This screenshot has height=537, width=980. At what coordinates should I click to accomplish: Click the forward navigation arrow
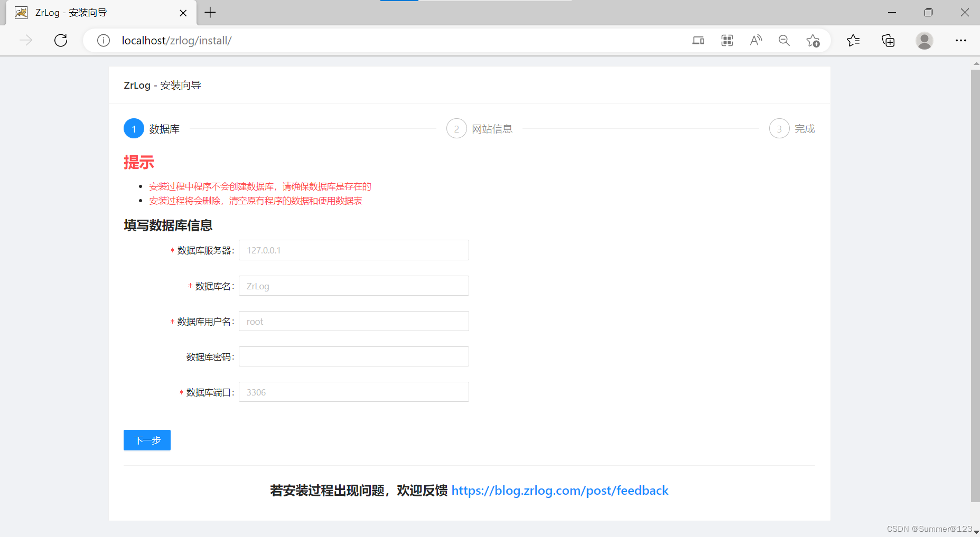(26, 40)
